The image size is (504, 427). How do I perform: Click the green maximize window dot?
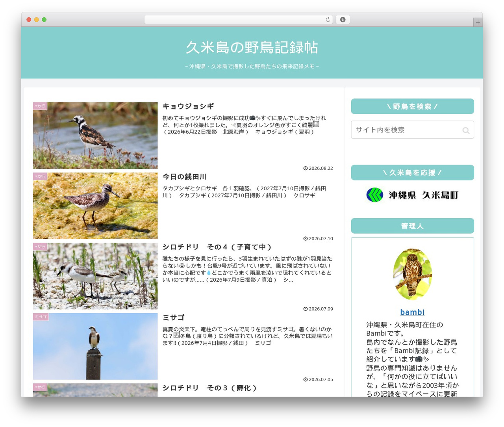44,20
